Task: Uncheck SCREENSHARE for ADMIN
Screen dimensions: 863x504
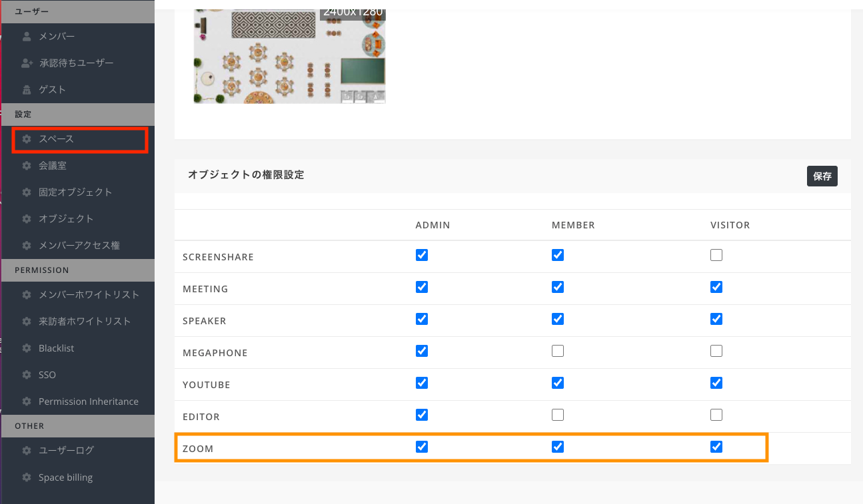Action: (x=422, y=255)
